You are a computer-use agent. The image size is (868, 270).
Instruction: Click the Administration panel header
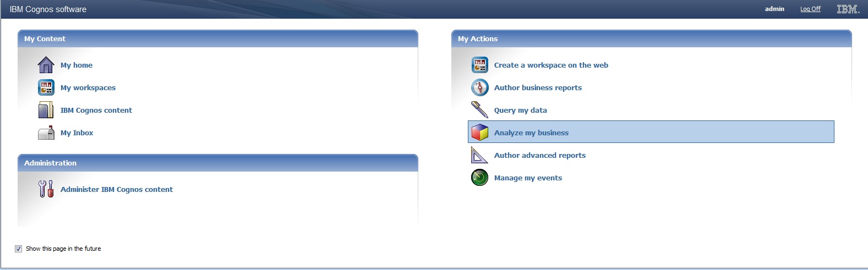click(x=218, y=163)
